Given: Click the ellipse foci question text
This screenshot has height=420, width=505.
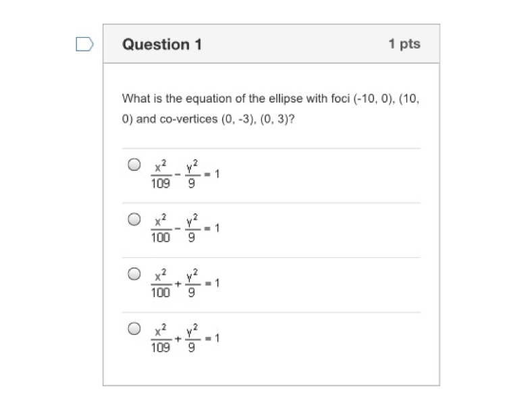Looking at the screenshot, I should [271, 109].
